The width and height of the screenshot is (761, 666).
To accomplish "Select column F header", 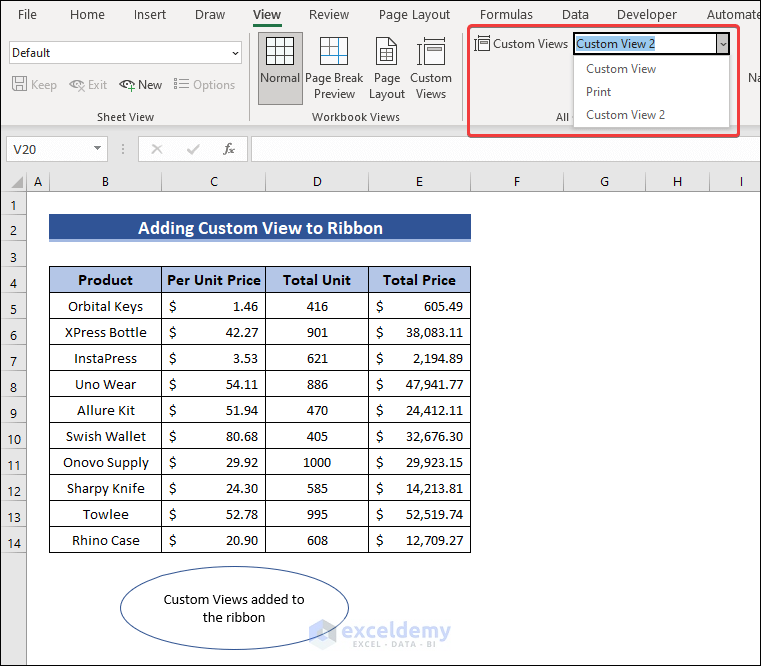I will [x=517, y=182].
